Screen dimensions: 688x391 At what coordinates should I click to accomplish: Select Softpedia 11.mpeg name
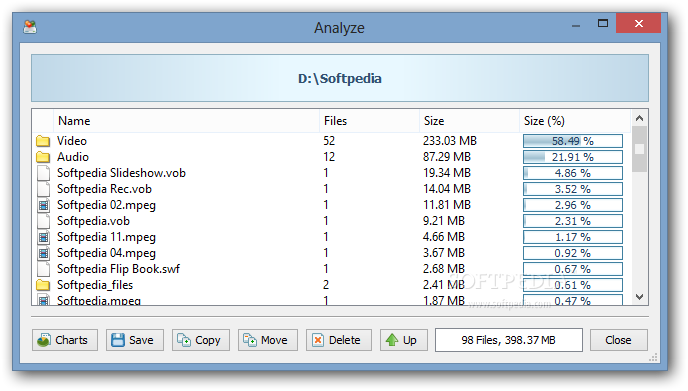tap(107, 237)
